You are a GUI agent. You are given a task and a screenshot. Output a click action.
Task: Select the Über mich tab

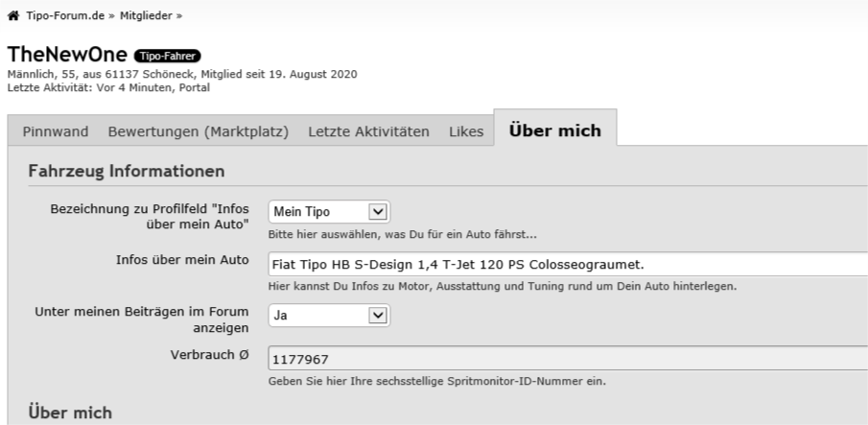(x=555, y=130)
